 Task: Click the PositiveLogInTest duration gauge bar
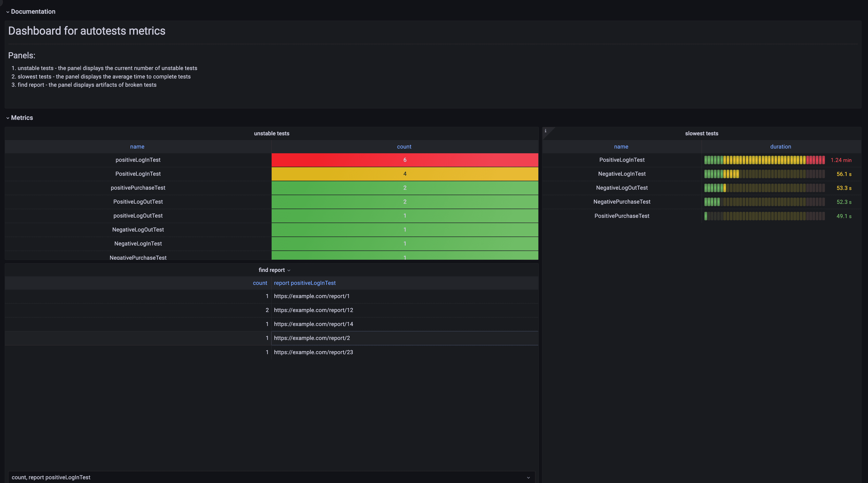coord(764,160)
